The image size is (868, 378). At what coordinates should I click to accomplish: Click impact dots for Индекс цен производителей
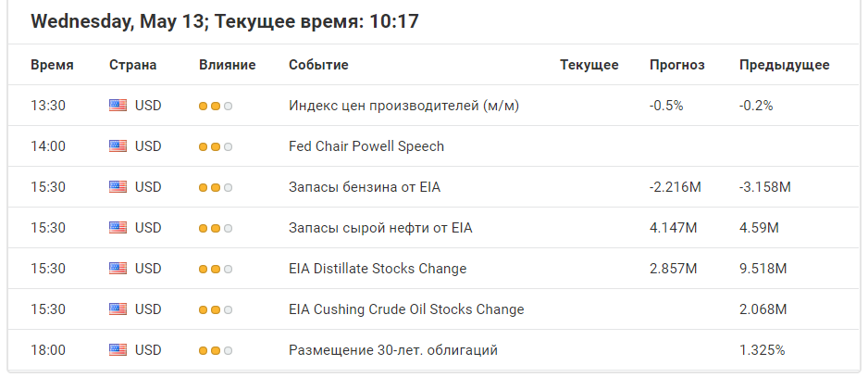coord(216,106)
